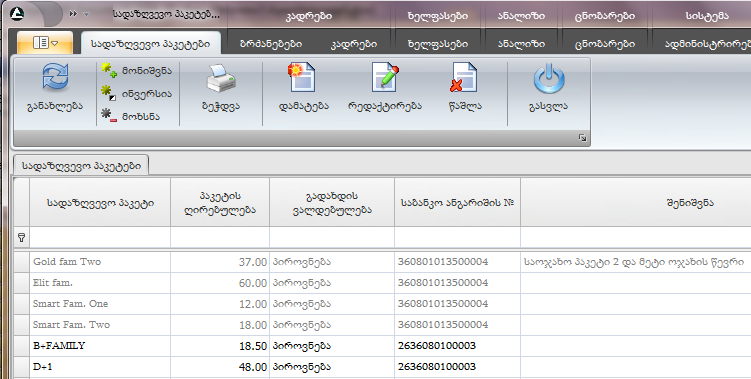This screenshot has height=379, width=751.
Task: Click ხელფასები in the top title menu
Action: pos(438,15)
